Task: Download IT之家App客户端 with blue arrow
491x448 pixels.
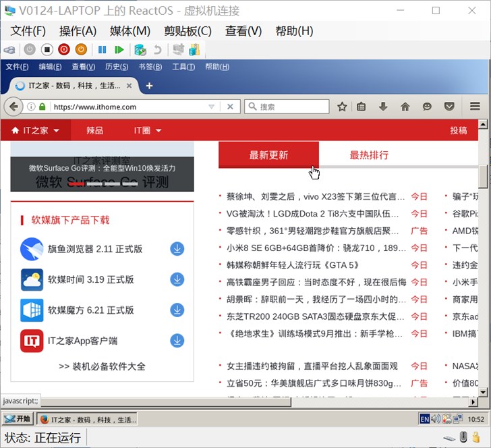Action: 177,341
